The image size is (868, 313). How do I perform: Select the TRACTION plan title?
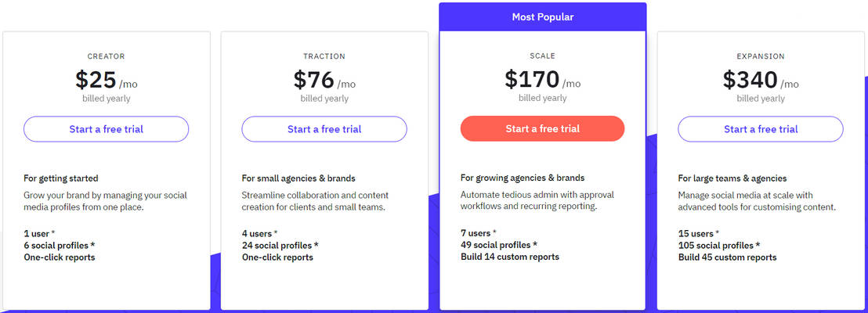coord(324,56)
